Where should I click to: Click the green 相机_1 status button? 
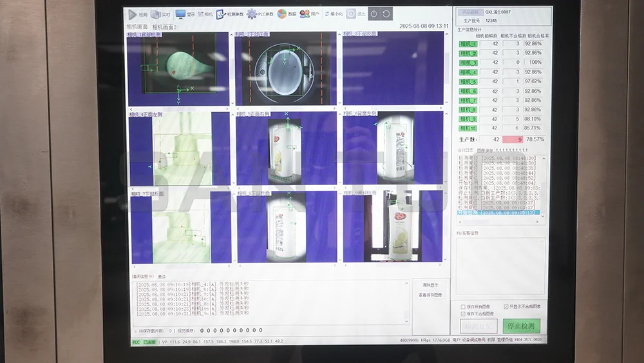point(468,44)
